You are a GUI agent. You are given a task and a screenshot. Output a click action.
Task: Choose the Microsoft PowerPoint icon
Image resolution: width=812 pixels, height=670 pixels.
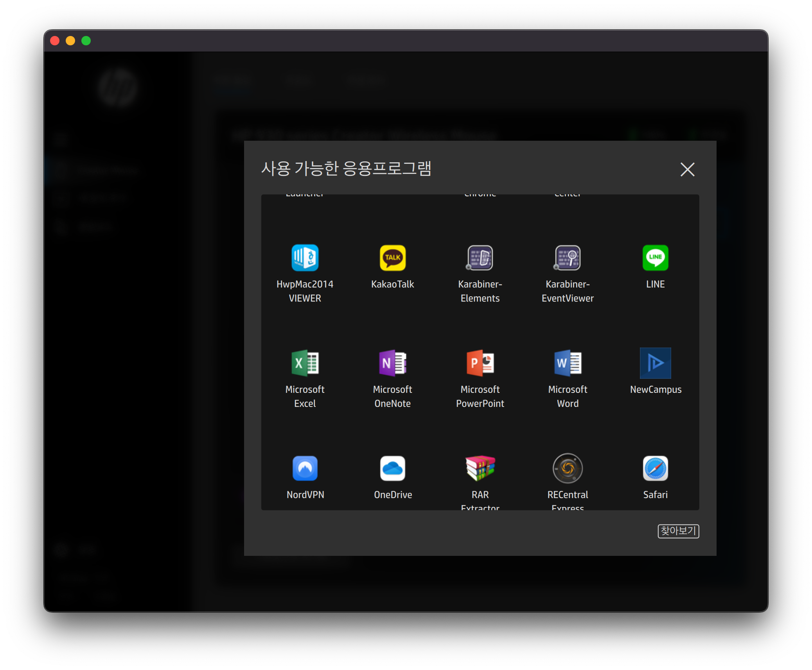(x=480, y=363)
